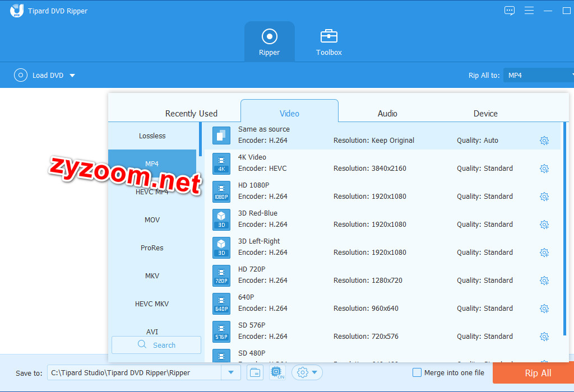Choose ProRes in format list
Viewport: 574px width, 392px height.
pos(152,248)
